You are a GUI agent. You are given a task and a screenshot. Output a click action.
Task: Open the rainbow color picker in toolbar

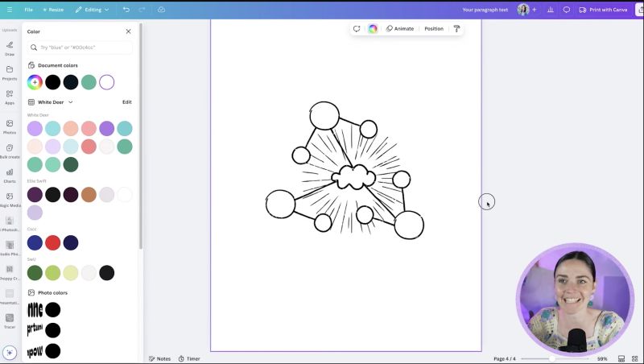click(x=373, y=29)
